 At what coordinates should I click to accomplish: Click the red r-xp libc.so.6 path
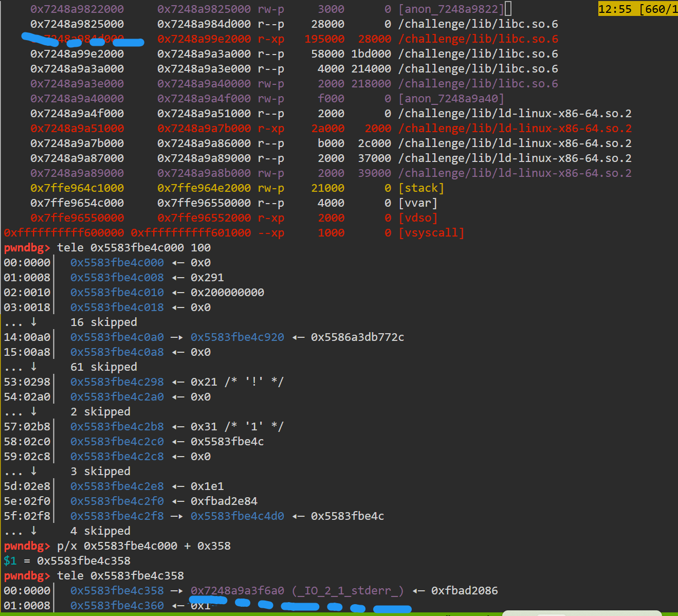pyautogui.click(x=478, y=39)
